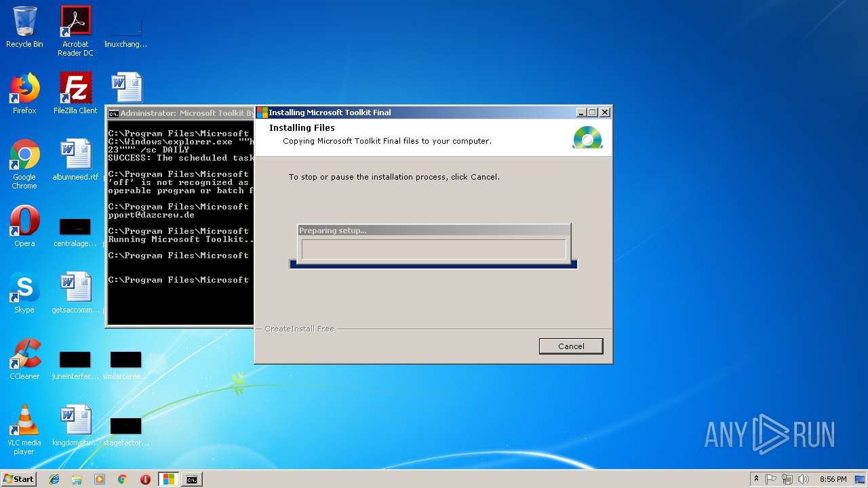
Task: Click the 'Preparing setup...' caption
Action: click(x=332, y=230)
